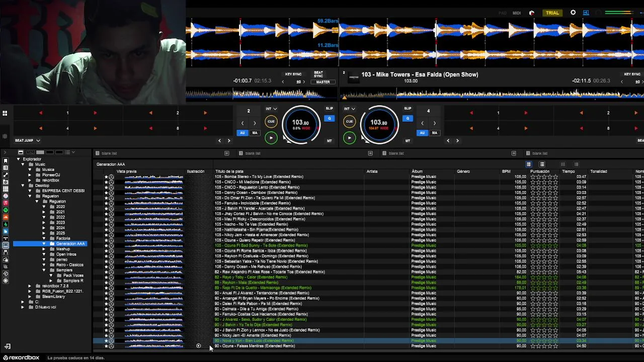Halve deck 1 loop length with left arrow
Image resolution: width=644 pixels, height=362 pixels.
(243, 123)
